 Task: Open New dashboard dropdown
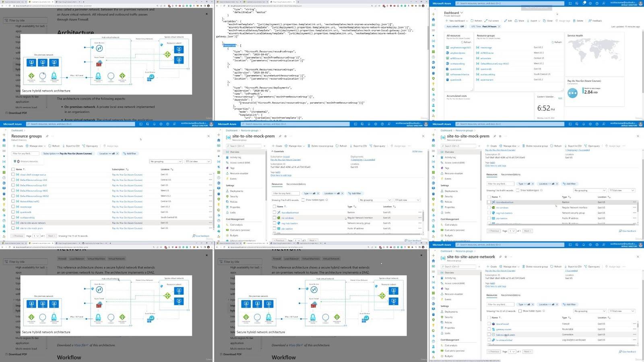click(x=456, y=21)
